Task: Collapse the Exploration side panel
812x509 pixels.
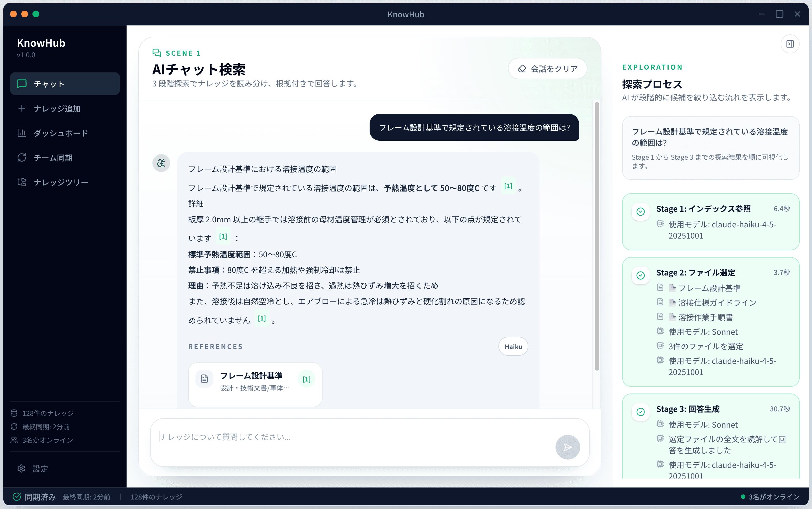Action: [790, 44]
